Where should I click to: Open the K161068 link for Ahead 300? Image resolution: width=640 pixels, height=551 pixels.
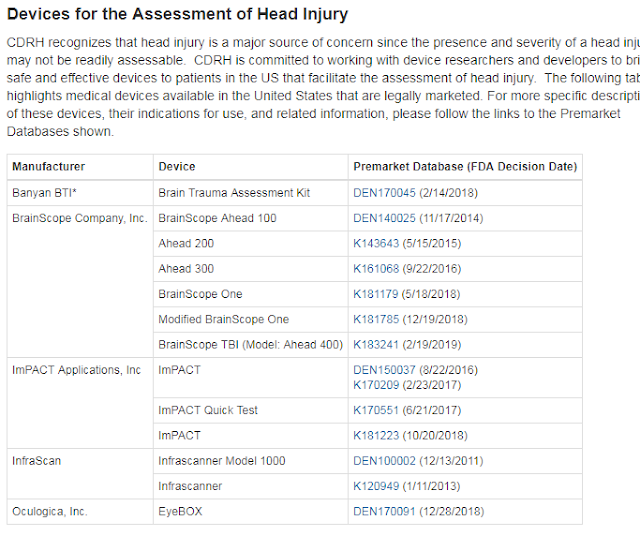click(376, 269)
